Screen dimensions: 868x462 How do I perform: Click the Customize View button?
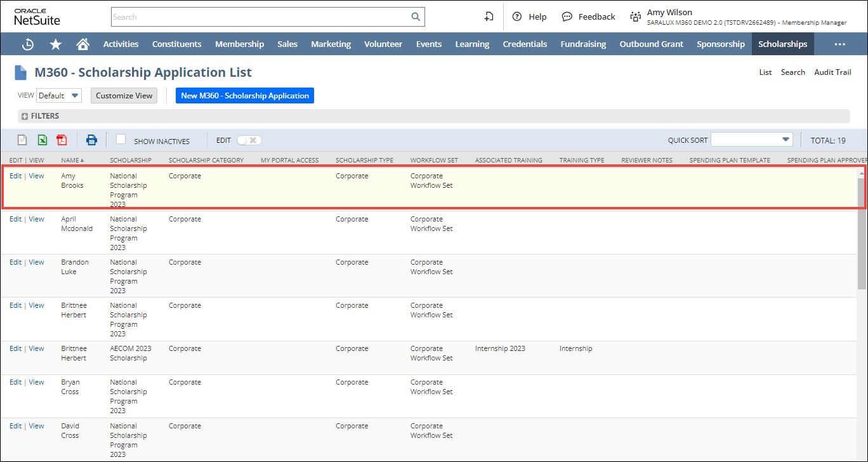[x=124, y=96]
